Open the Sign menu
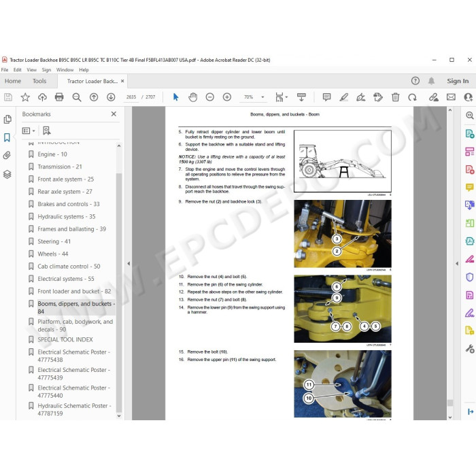This screenshot has width=476, height=476. 46,70
